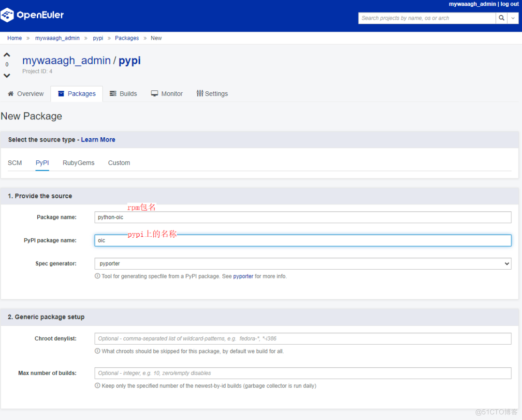The height and width of the screenshot is (420, 522).
Task: Click the search magnifier icon
Action: pyautogui.click(x=501, y=18)
